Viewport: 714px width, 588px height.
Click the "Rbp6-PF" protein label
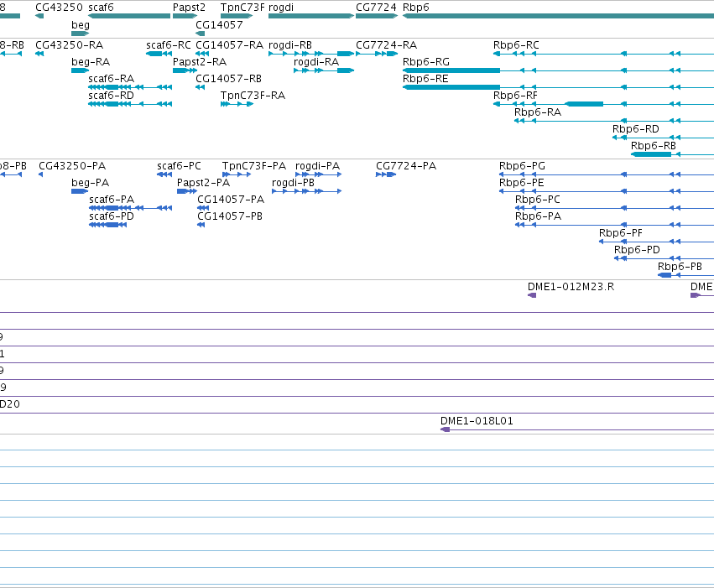[x=621, y=233]
